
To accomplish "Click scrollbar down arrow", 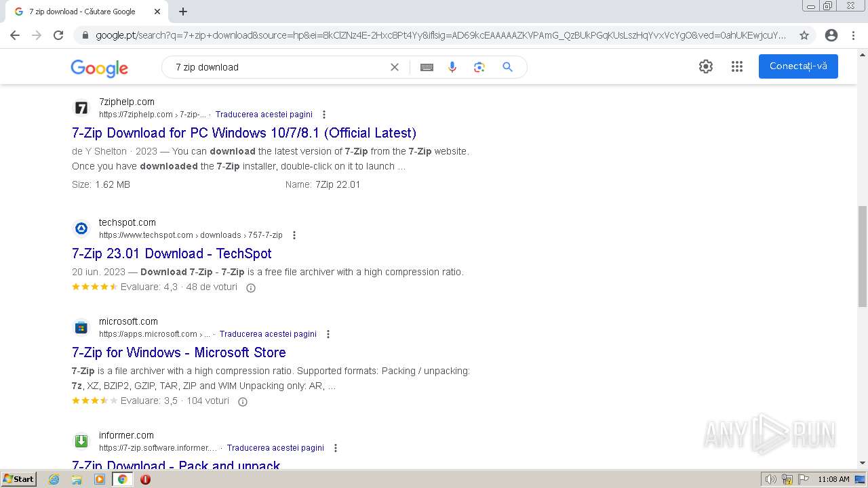I will coord(863,463).
